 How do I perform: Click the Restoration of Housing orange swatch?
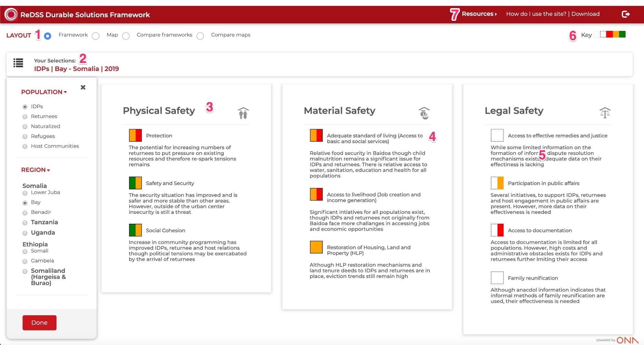(316, 247)
